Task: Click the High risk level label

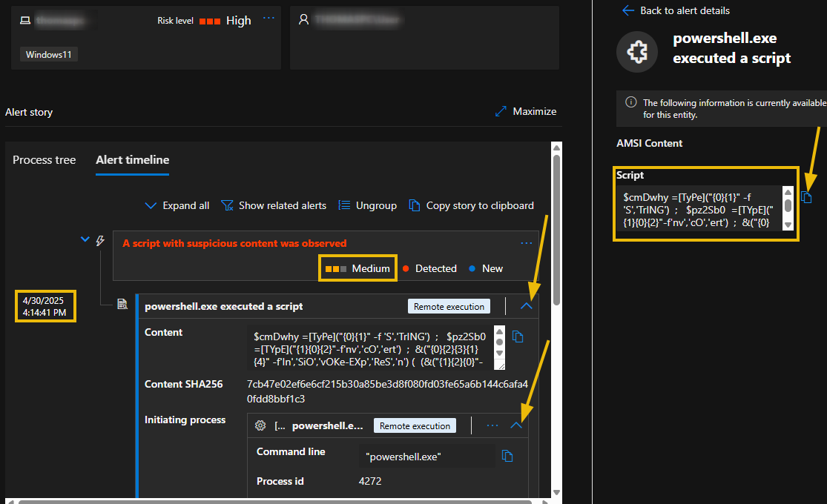Action: pyautogui.click(x=238, y=21)
